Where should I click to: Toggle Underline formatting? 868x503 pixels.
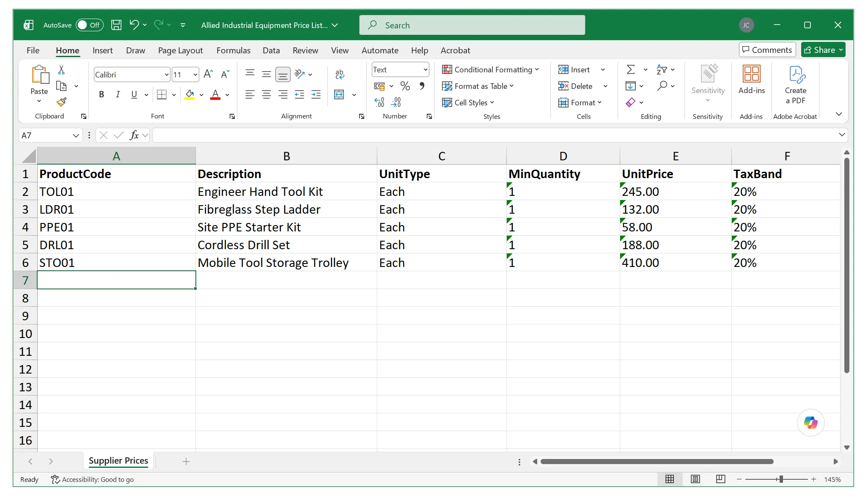(134, 94)
